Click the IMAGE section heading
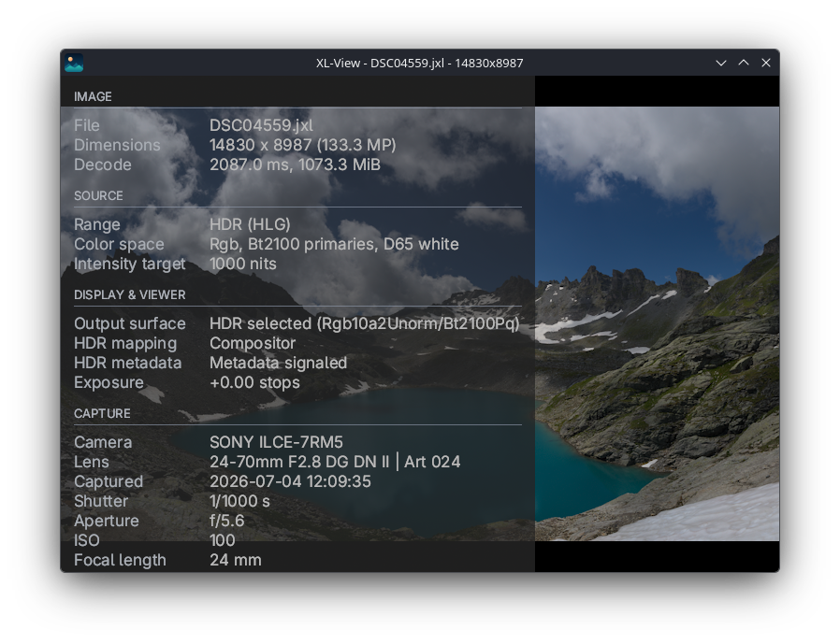Screen dimensions: 840x644 (93, 97)
